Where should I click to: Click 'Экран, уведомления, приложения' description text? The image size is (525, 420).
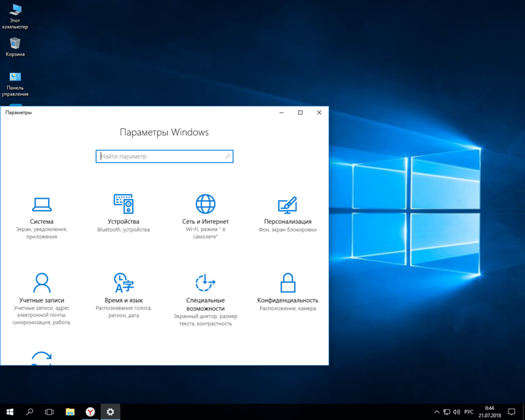coord(41,233)
